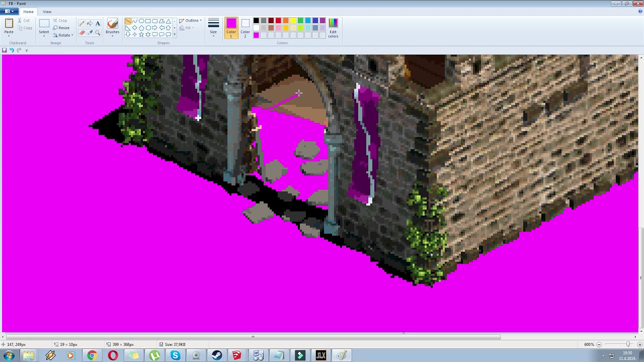Screen dimensions: 644x362
Task: Switch to the View tab
Action: [47, 12]
